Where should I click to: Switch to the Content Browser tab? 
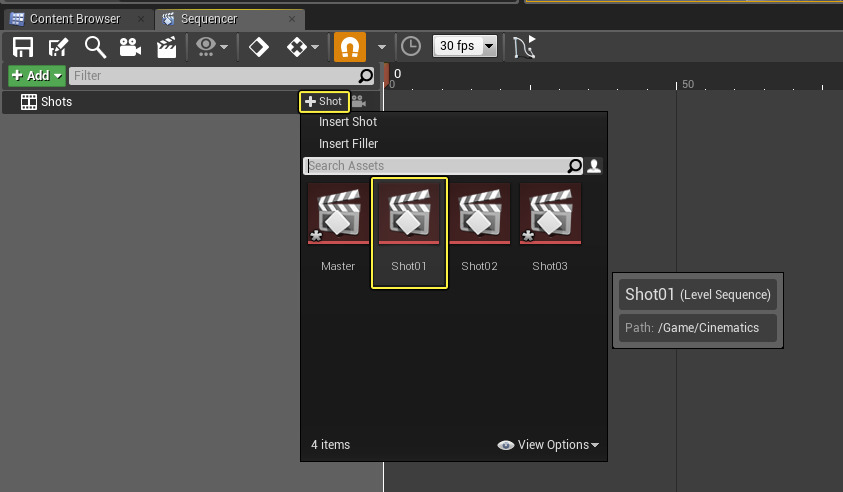point(75,19)
